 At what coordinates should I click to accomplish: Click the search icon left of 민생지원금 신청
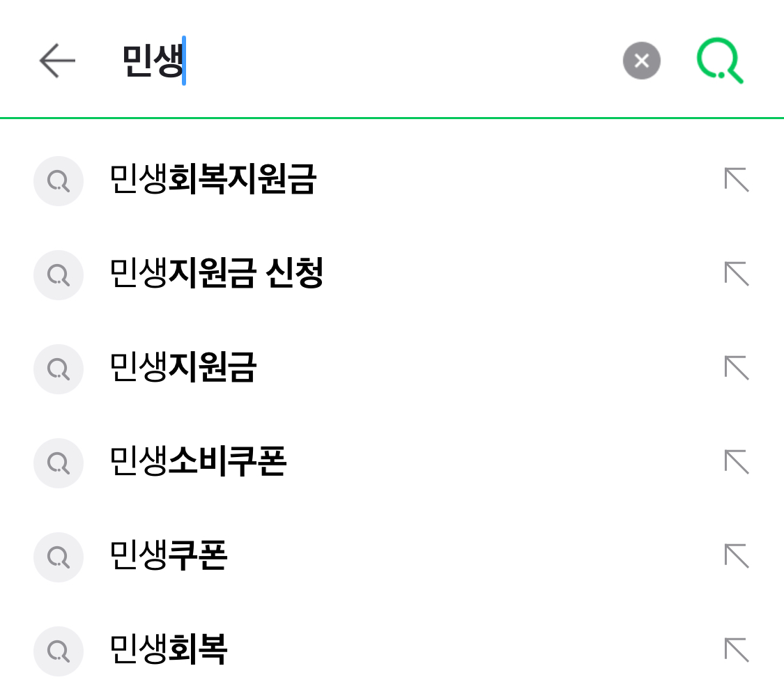pos(59,275)
